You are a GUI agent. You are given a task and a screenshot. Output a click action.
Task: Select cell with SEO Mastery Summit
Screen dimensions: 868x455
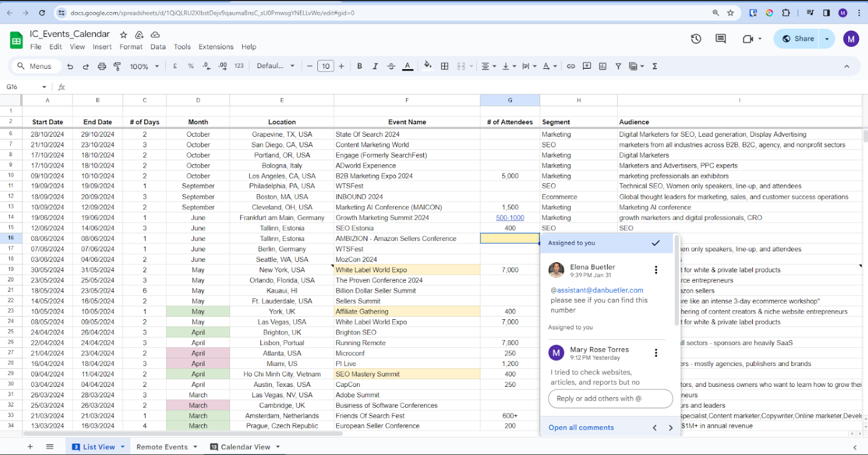(x=407, y=374)
